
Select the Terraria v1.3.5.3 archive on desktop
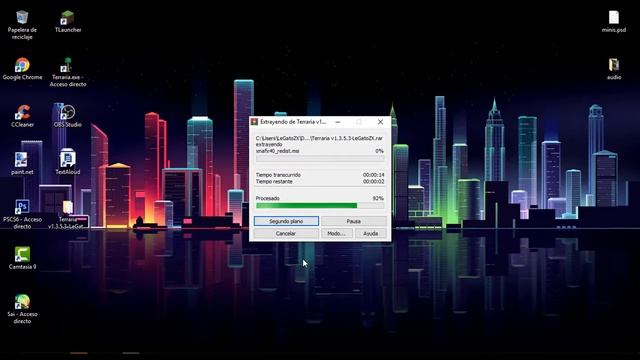pyautogui.click(x=68, y=214)
